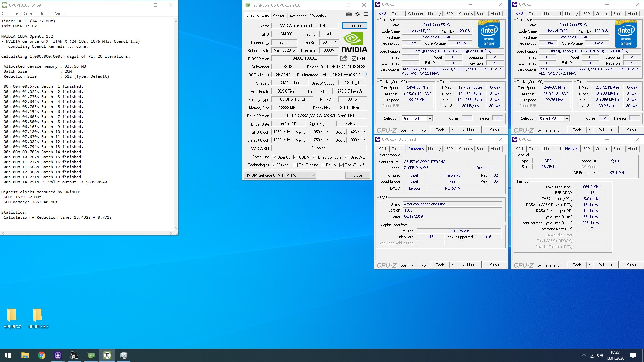Click the DRAM Frequency value 1064.2 MHz
This screenshot has width=644, height=362.
point(591,187)
